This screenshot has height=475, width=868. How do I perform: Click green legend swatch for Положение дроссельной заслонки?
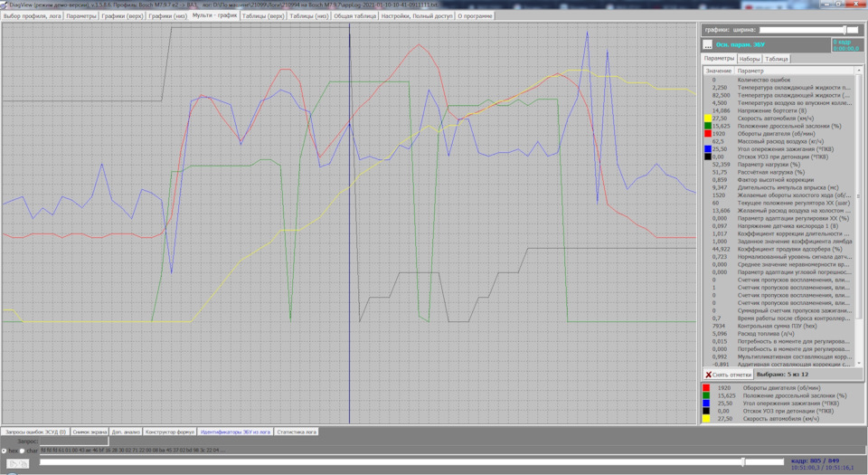(706, 396)
